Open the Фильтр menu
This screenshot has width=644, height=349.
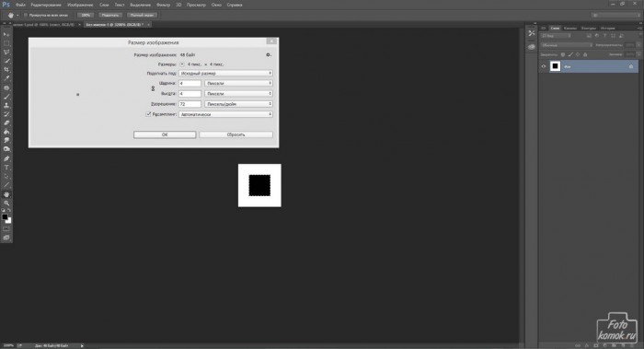[163, 5]
